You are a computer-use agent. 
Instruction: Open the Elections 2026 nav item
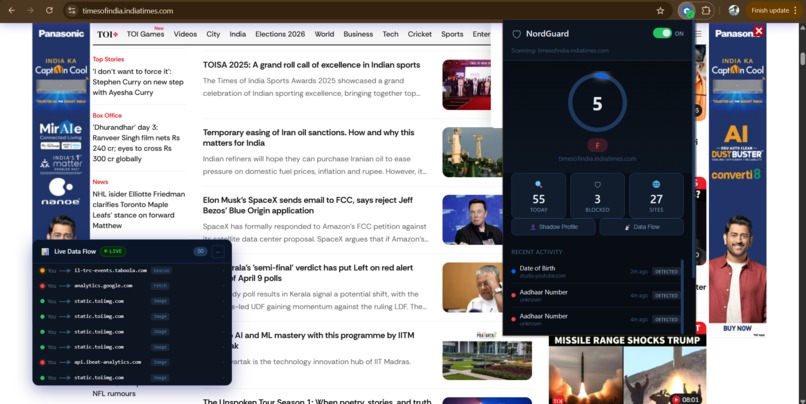tap(280, 34)
